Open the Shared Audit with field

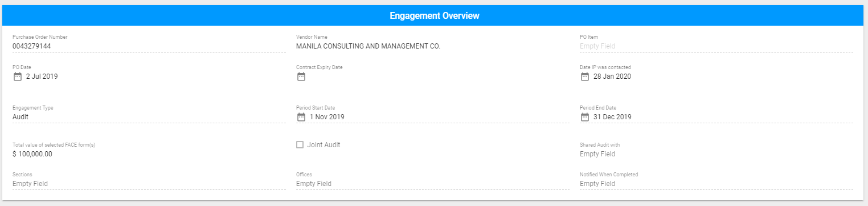[716, 154]
